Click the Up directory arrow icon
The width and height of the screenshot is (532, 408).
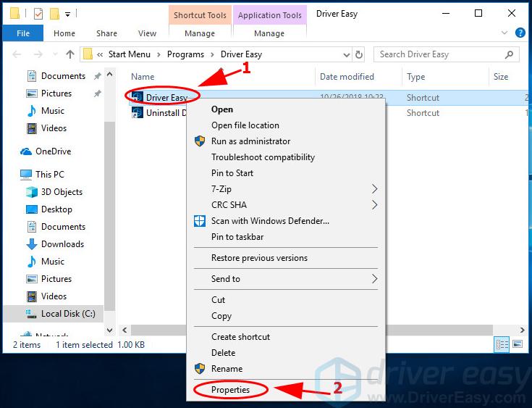[70, 54]
